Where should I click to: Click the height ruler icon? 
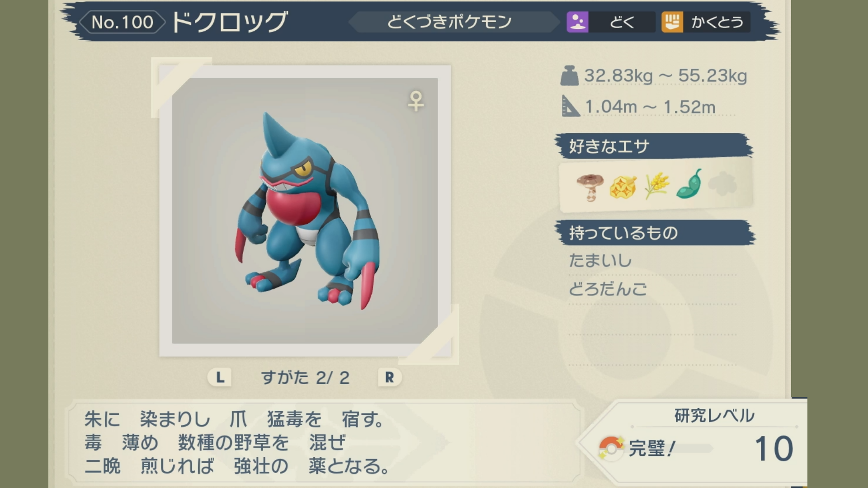[571, 106]
